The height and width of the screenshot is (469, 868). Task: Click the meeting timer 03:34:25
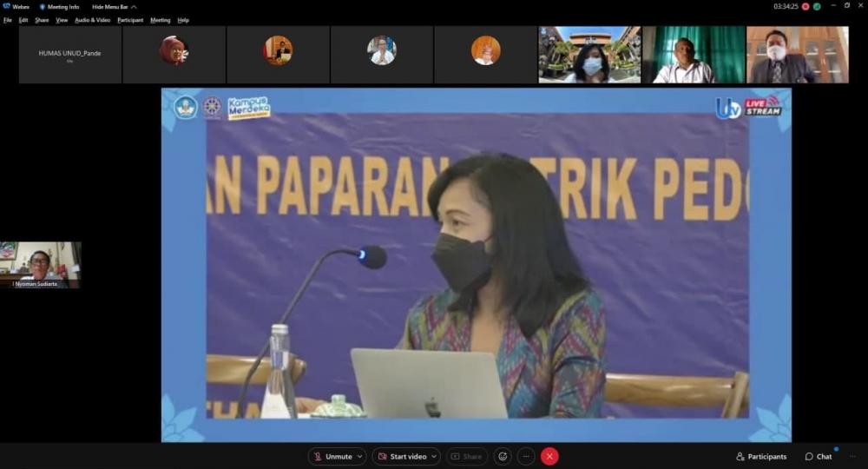(x=786, y=7)
